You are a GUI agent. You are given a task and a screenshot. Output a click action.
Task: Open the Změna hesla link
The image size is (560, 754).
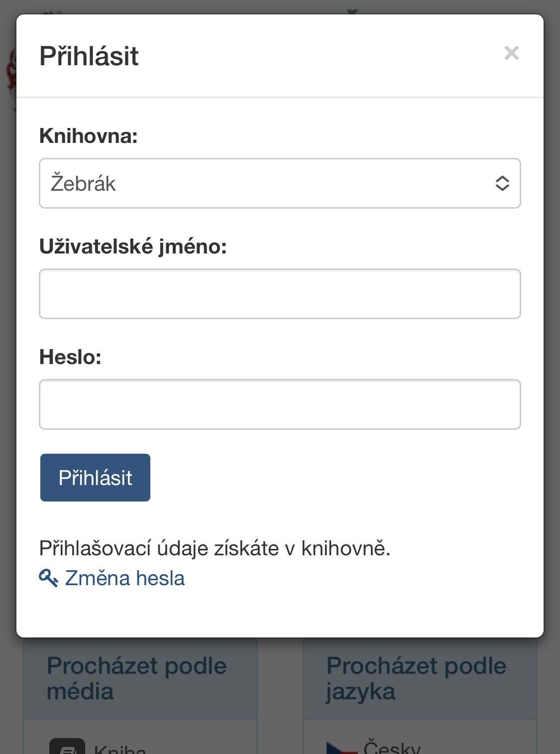[x=124, y=578]
